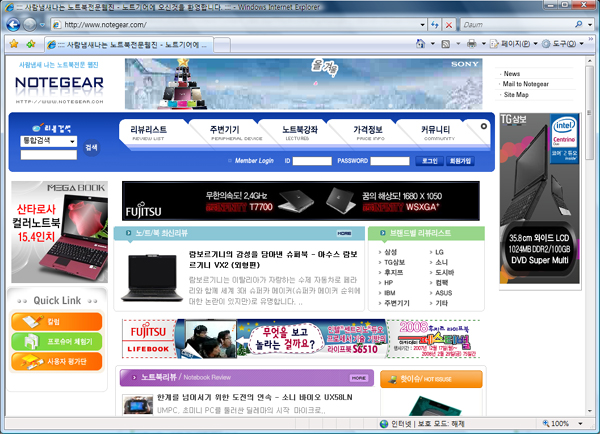The image size is (600, 434).
Task: Open the 리뷰리스트 Review List tab
Action: pos(148,133)
